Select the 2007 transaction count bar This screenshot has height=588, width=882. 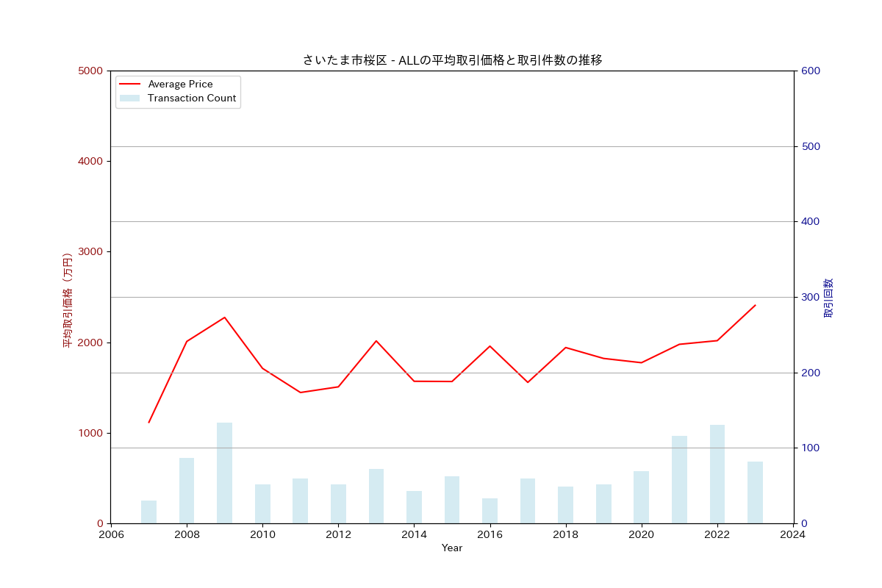[148, 512]
